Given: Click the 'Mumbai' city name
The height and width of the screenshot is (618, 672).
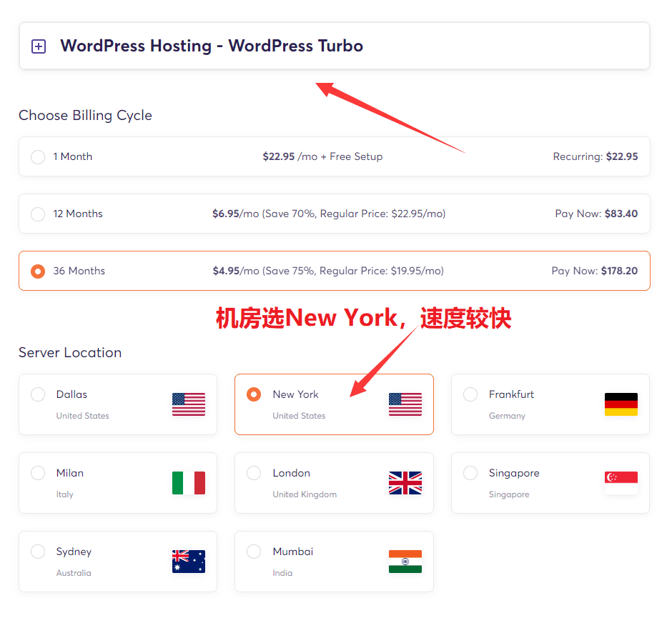Looking at the screenshot, I should (293, 552).
